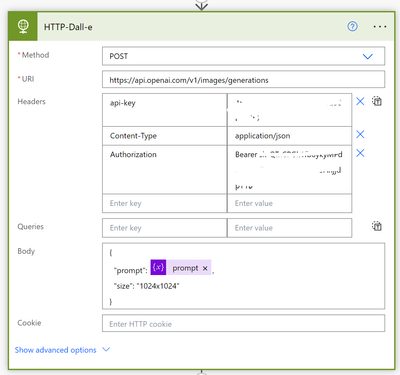400x375 pixels.
Task: Open the help question mark icon
Action: pos(352,26)
